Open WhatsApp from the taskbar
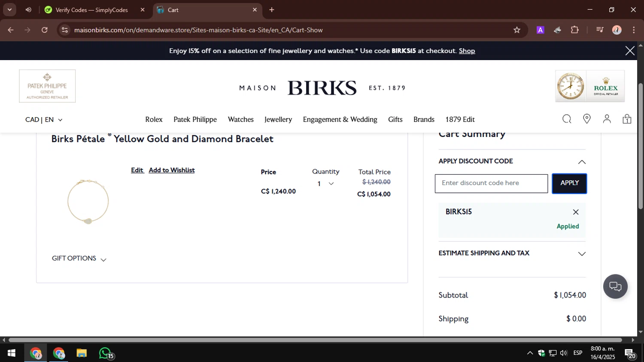The width and height of the screenshot is (644, 362). coord(106,353)
